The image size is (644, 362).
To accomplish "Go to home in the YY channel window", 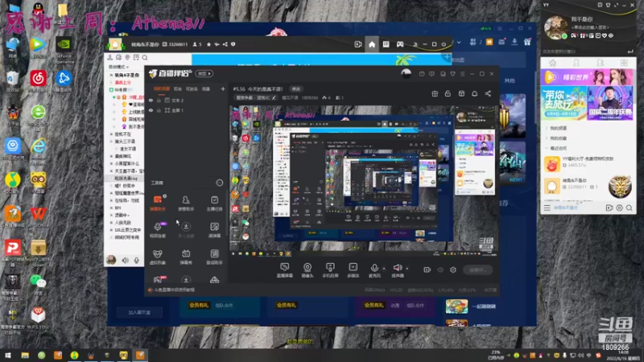I will 372,44.
